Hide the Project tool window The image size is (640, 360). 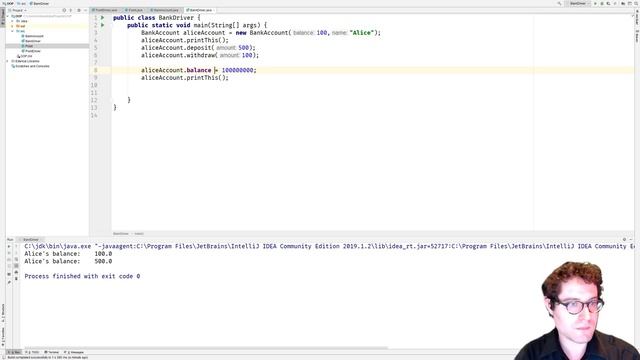point(85,10)
